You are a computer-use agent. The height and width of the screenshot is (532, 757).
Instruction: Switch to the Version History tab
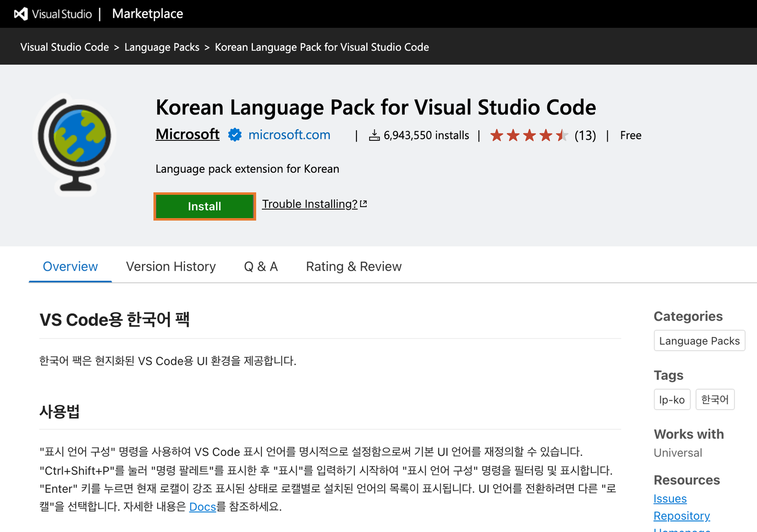coord(171,267)
